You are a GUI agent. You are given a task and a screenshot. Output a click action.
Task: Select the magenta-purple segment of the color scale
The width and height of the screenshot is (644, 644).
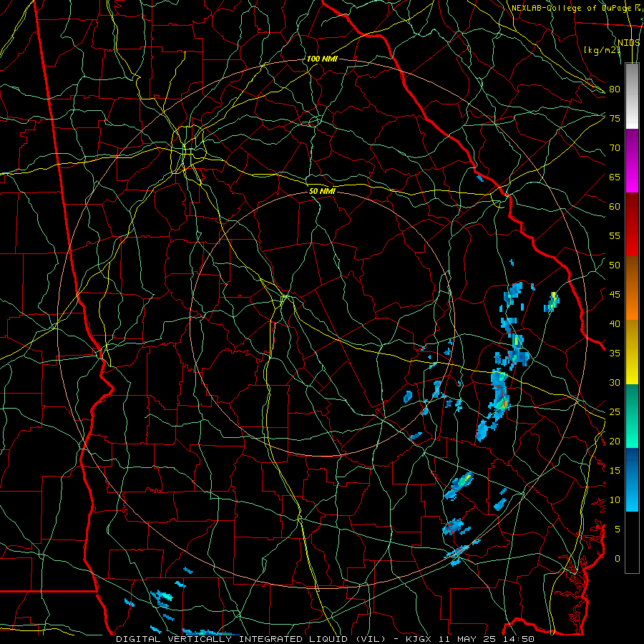coord(632,160)
